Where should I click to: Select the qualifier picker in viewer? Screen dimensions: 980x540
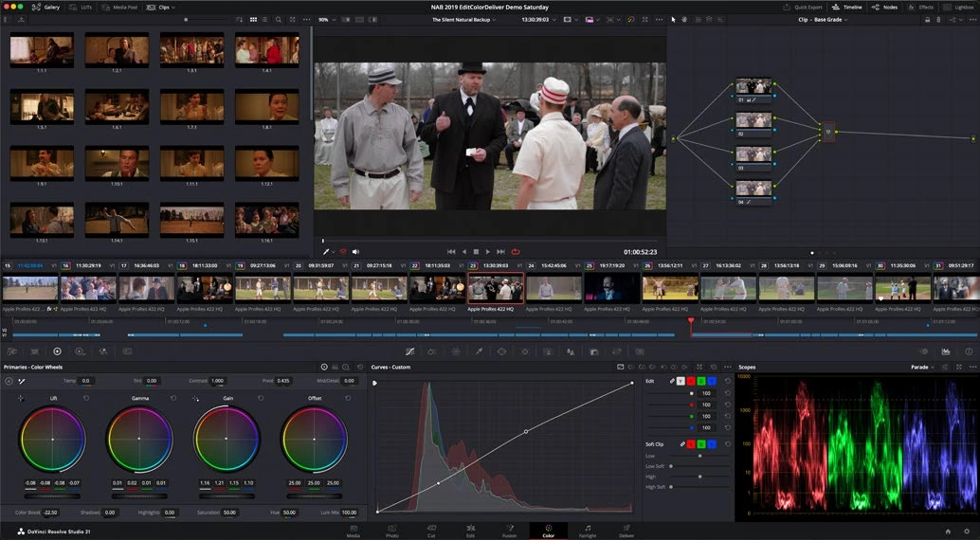(x=326, y=251)
